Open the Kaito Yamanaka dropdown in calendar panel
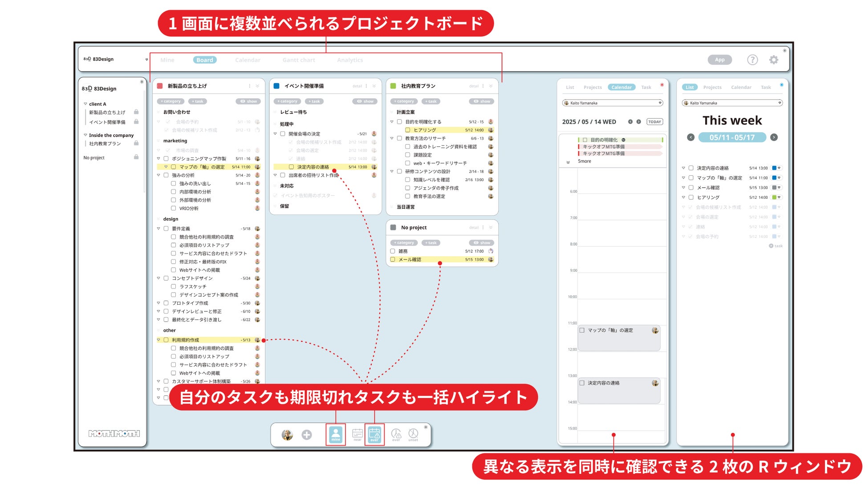This screenshot has height=488, width=868. [660, 103]
